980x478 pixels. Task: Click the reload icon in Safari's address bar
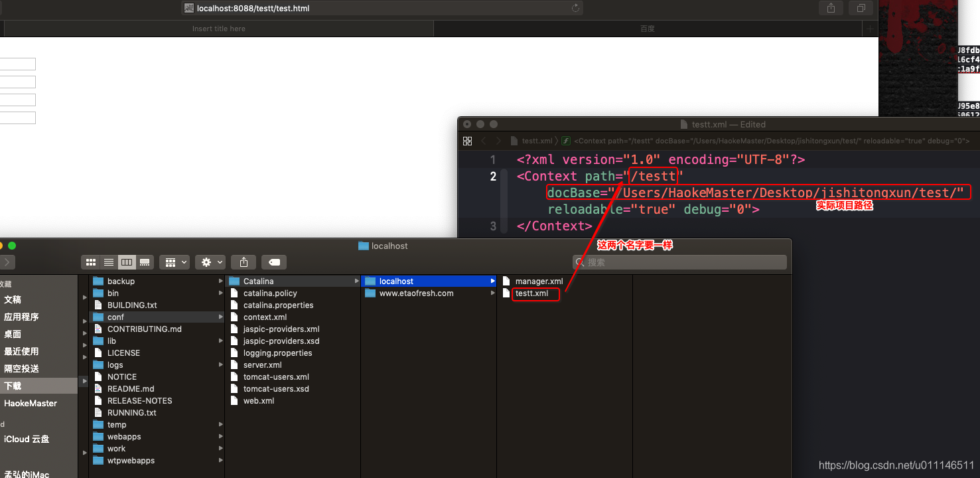(575, 8)
